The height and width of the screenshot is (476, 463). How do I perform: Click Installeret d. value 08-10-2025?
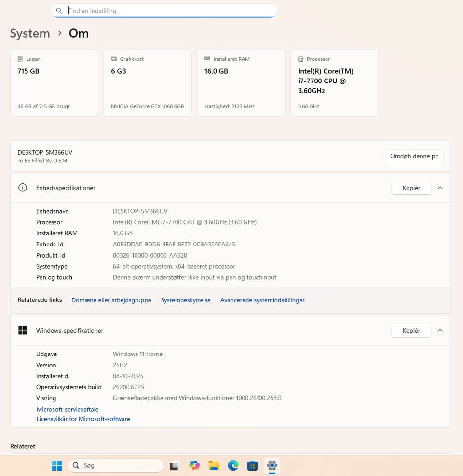click(128, 376)
